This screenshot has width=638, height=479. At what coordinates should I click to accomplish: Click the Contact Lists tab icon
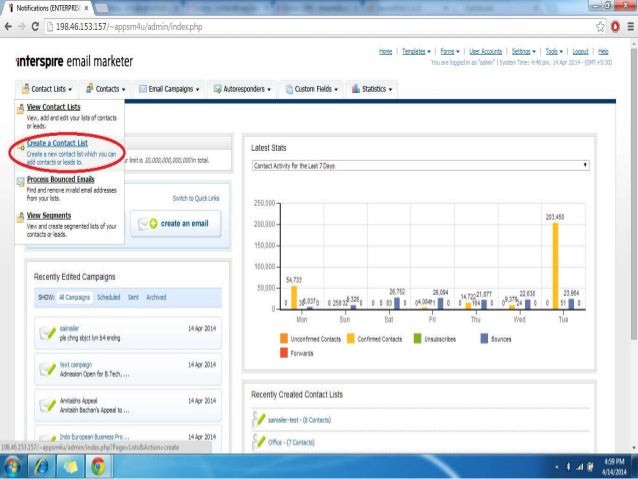[25, 88]
